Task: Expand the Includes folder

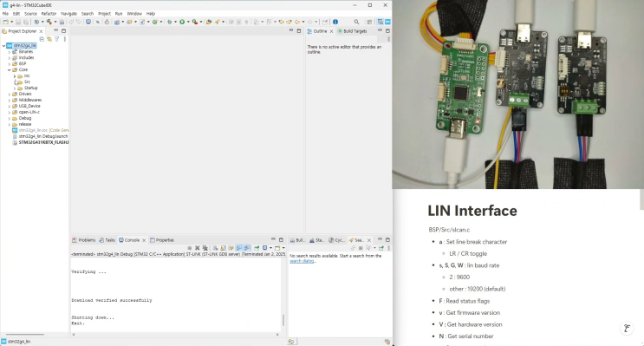Action: (10, 58)
